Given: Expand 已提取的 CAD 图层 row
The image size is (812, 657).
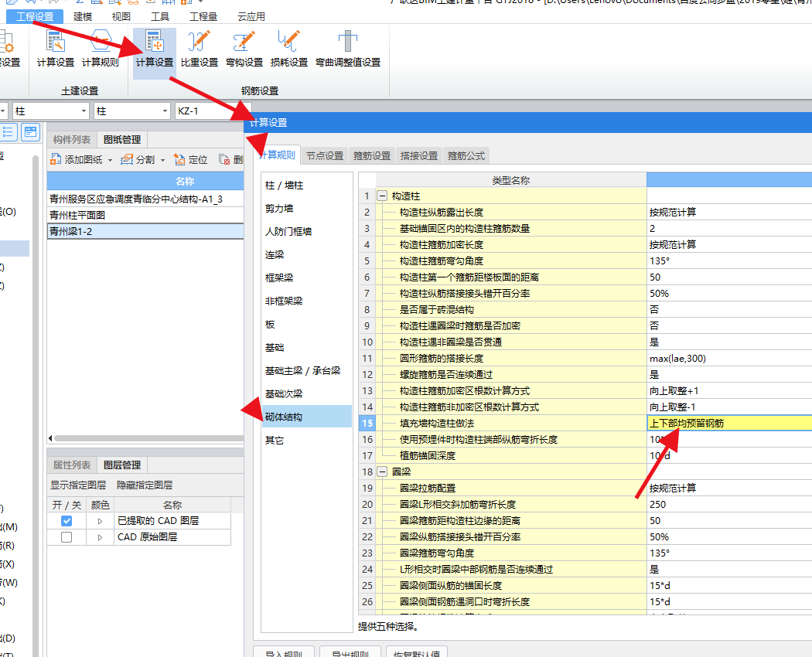Looking at the screenshot, I should (x=100, y=521).
